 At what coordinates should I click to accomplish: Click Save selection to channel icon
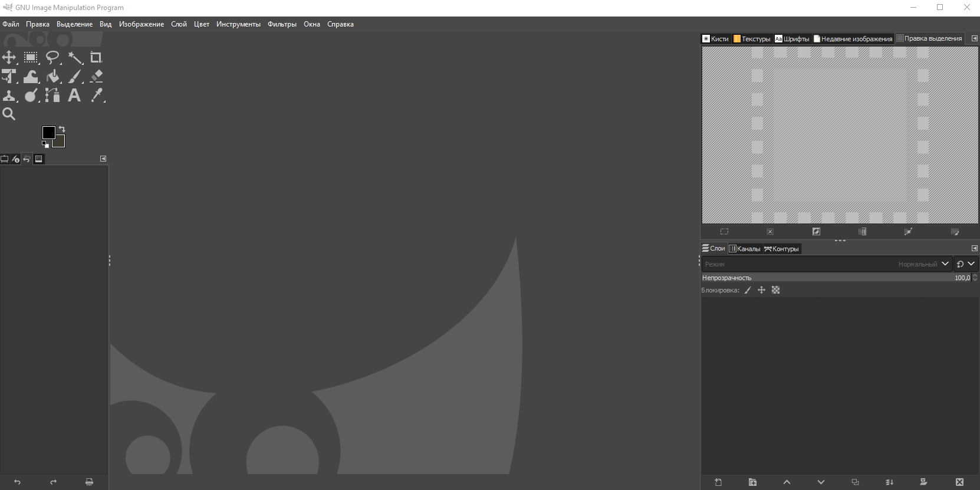[x=862, y=232]
